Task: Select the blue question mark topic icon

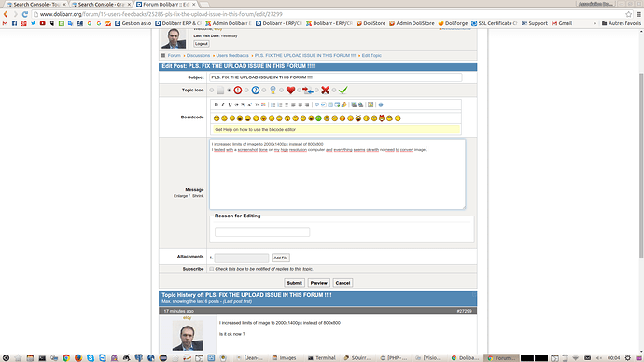Action: (x=256, y=90)
